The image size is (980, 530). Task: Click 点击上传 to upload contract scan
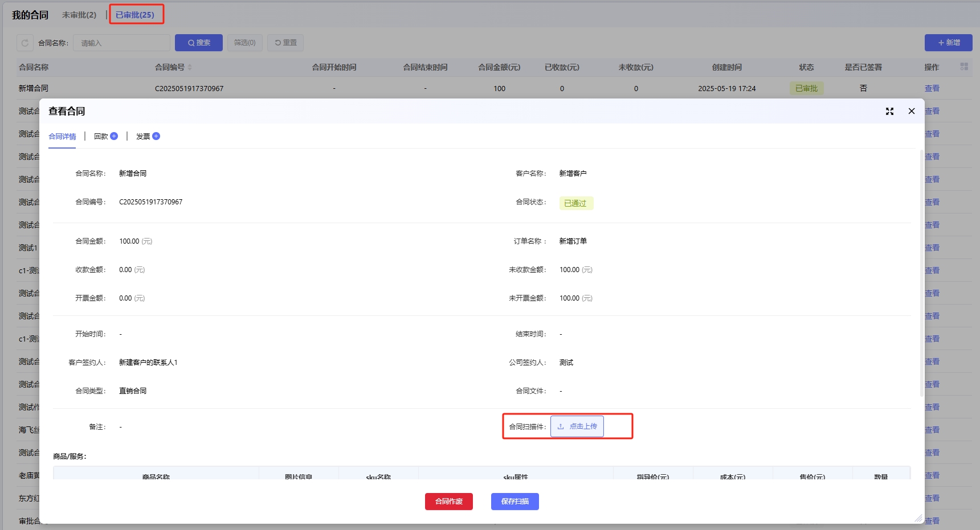pyautogui.click(x=577, y=426)
